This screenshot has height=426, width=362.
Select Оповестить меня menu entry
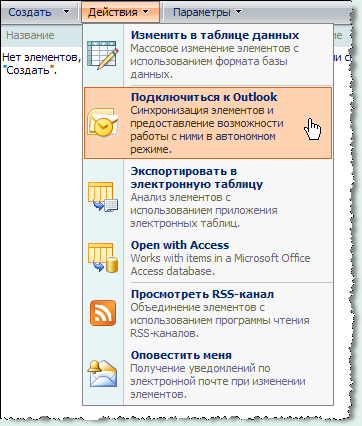tap(208, 375)
